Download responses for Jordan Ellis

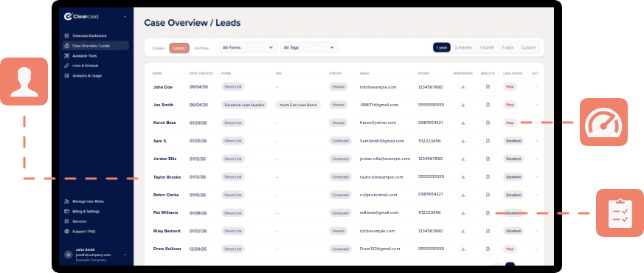point(463,159)
